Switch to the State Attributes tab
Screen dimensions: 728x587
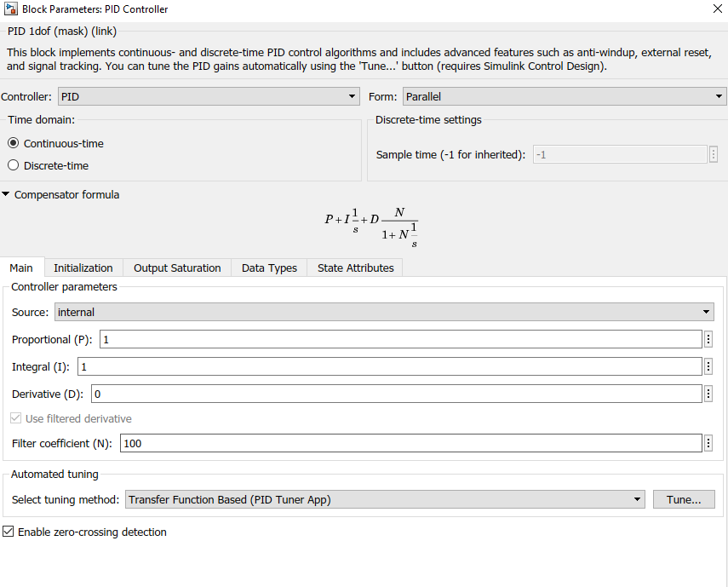point(354,267)
